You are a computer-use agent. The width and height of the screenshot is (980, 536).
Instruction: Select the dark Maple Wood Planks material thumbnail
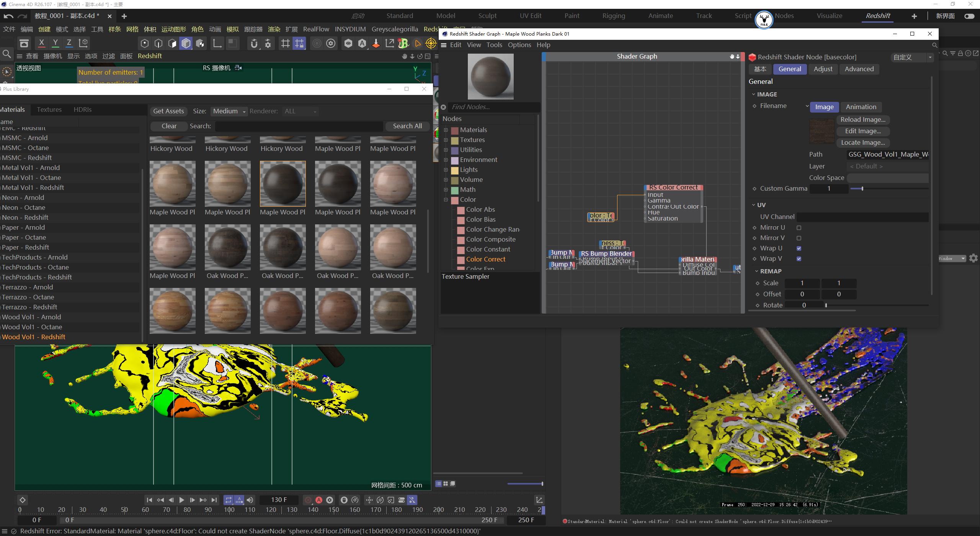283,184
